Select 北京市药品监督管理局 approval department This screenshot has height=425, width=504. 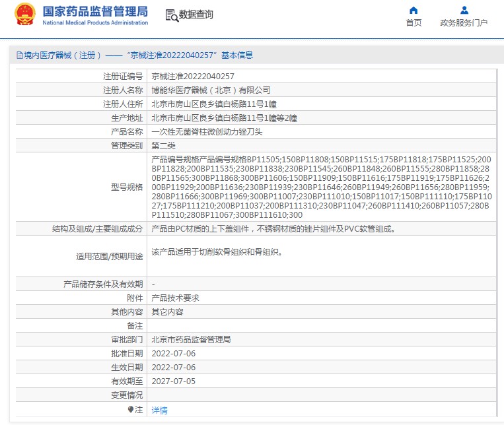tap(191, 340)
